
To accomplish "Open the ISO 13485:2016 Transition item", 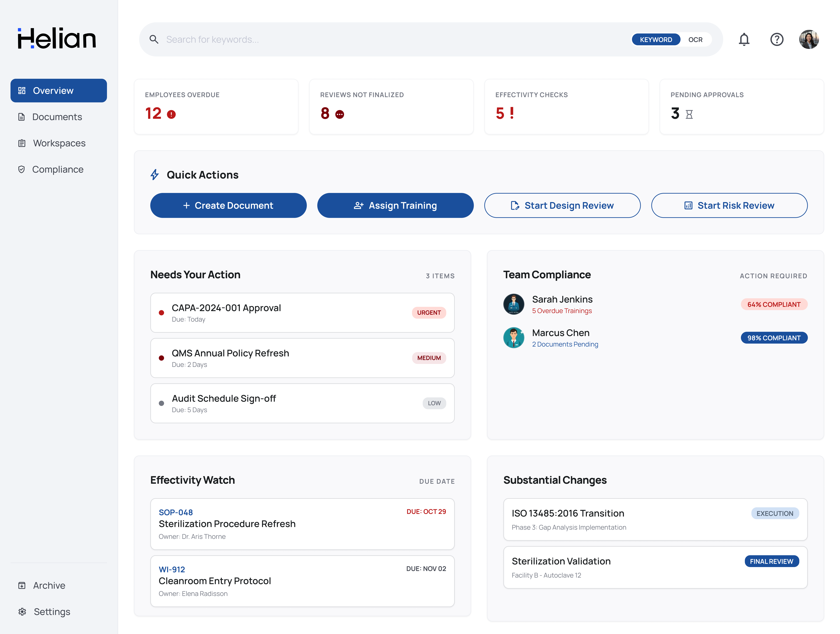I will click(x=655, y=519).
